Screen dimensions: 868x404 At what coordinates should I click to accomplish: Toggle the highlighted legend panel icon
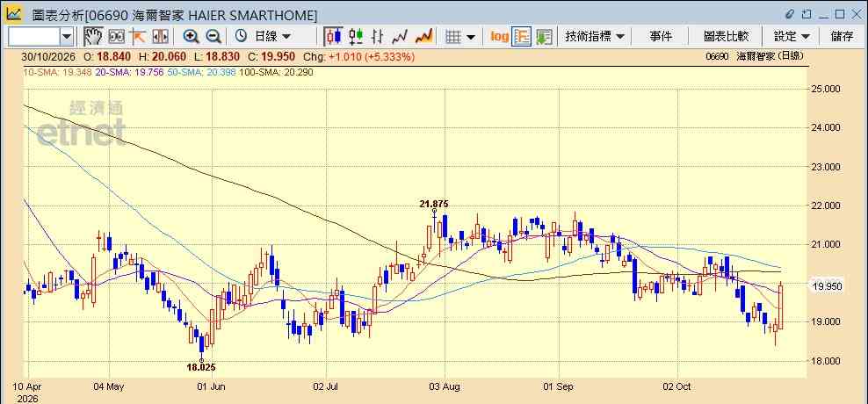coord(522,37)
